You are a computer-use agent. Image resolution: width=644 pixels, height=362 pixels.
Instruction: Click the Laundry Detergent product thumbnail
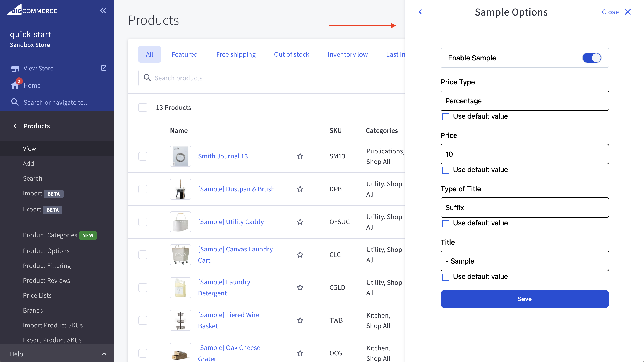180,288
